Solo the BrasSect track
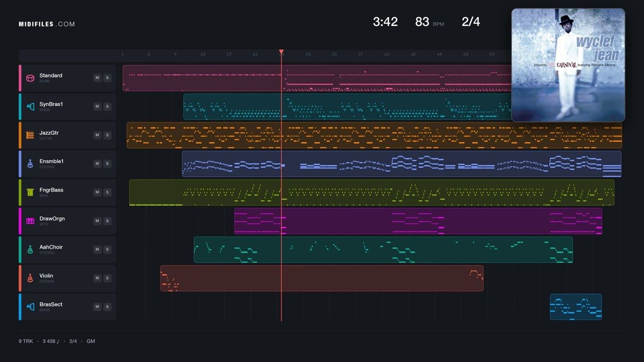The height and width of the screenshot is (362, 644). [x=107, y=307]
